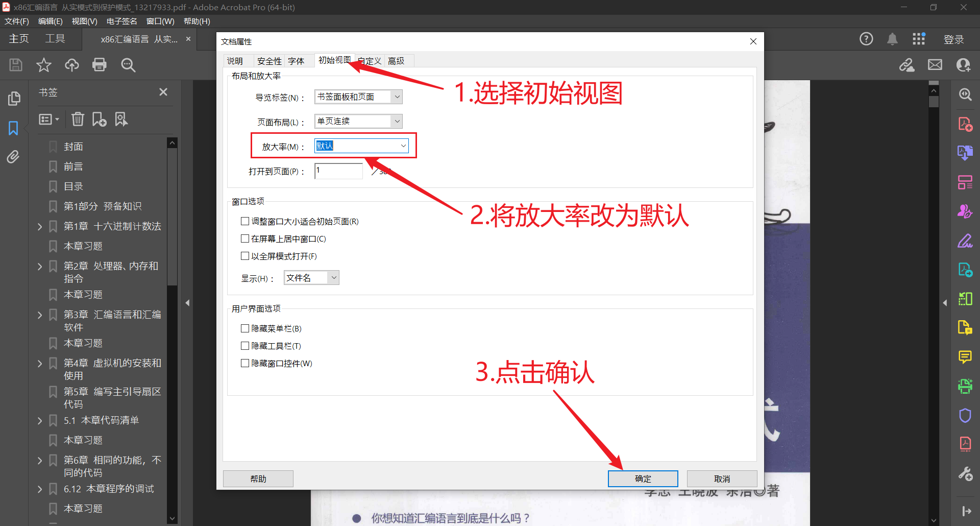Click the 打开到页面 input field

[338, 171]
